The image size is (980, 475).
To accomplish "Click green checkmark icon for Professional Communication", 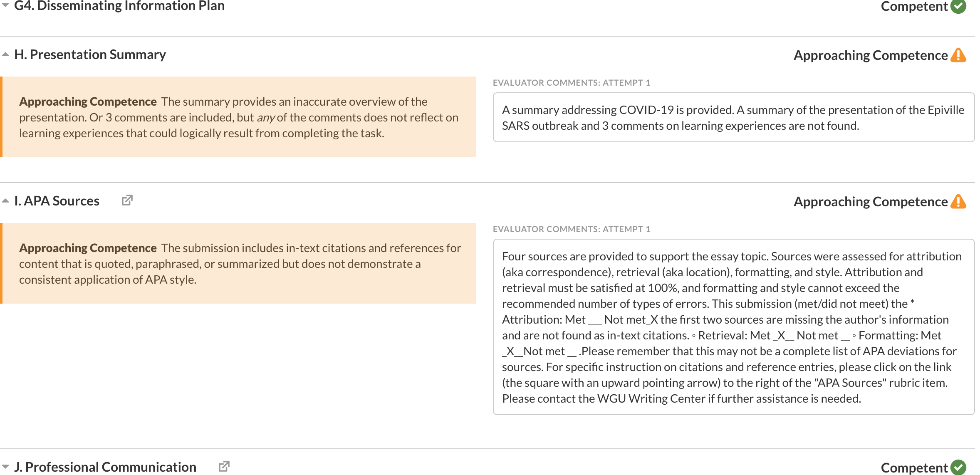I will tap(958, 467).
